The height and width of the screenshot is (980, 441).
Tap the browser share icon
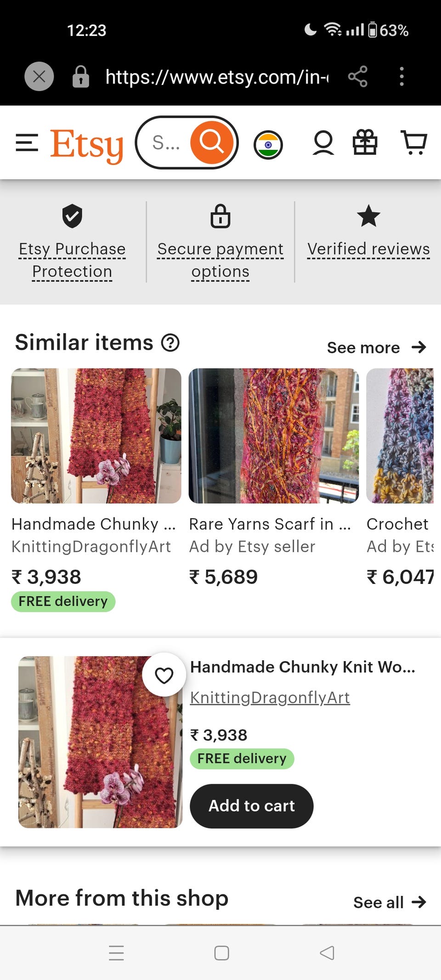click(x=357, y=76)
